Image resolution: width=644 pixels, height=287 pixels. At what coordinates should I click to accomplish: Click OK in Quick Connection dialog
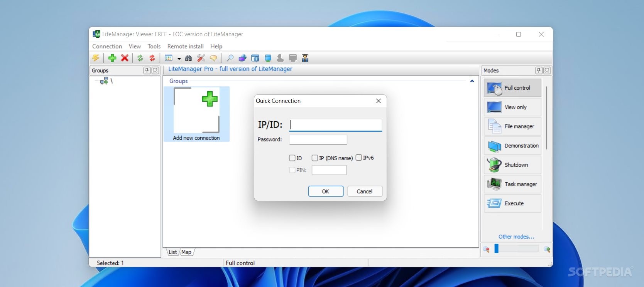pos(326,191)
